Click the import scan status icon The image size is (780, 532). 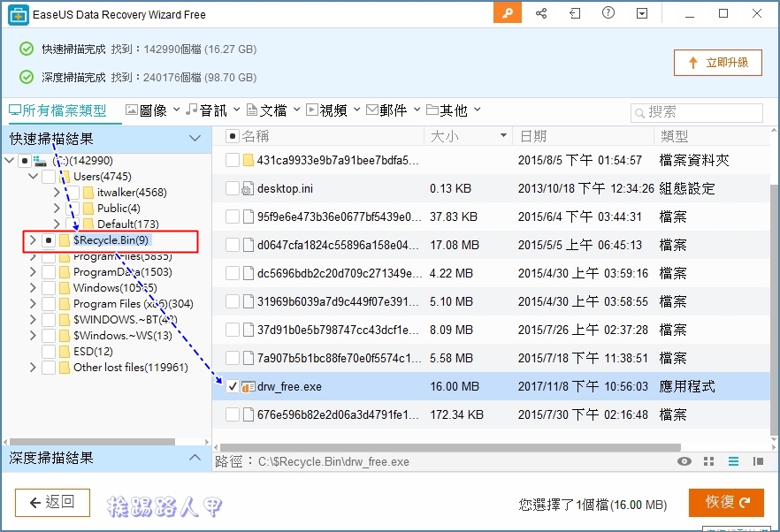[x=575, y=13]
